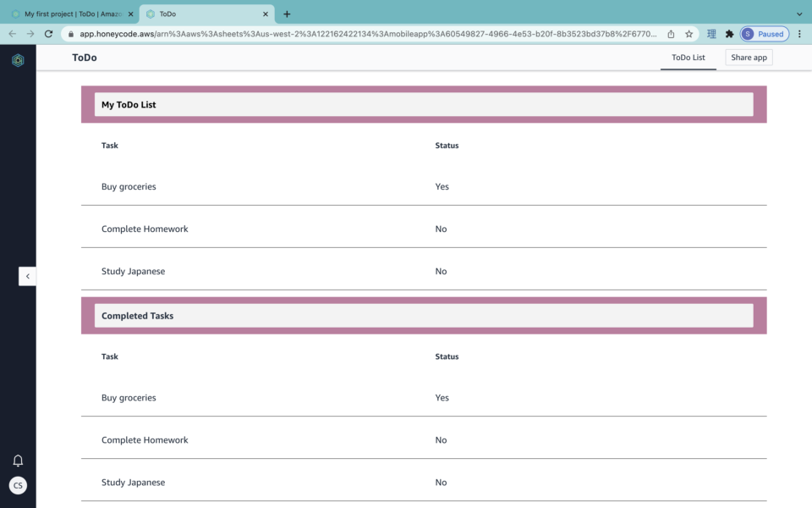Click the Honeycode logo in the sidebar
The height and width of the screenshot is (508, 812).
[17, 58]
